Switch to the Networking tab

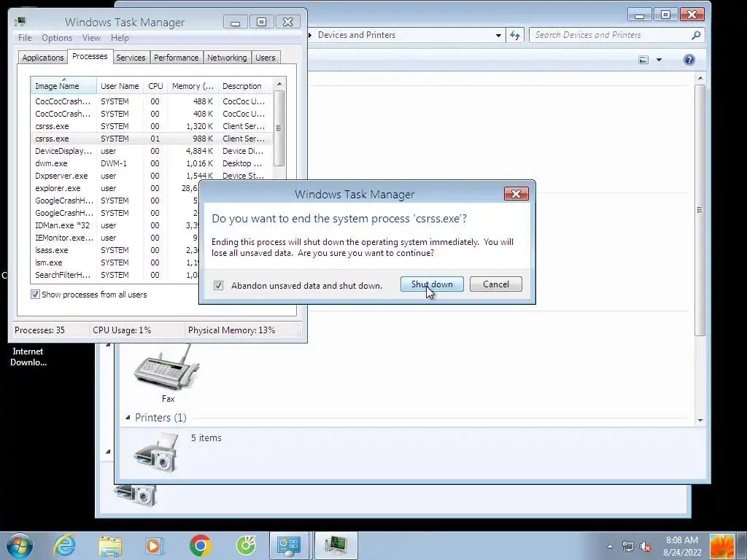[x=227, y=58]
